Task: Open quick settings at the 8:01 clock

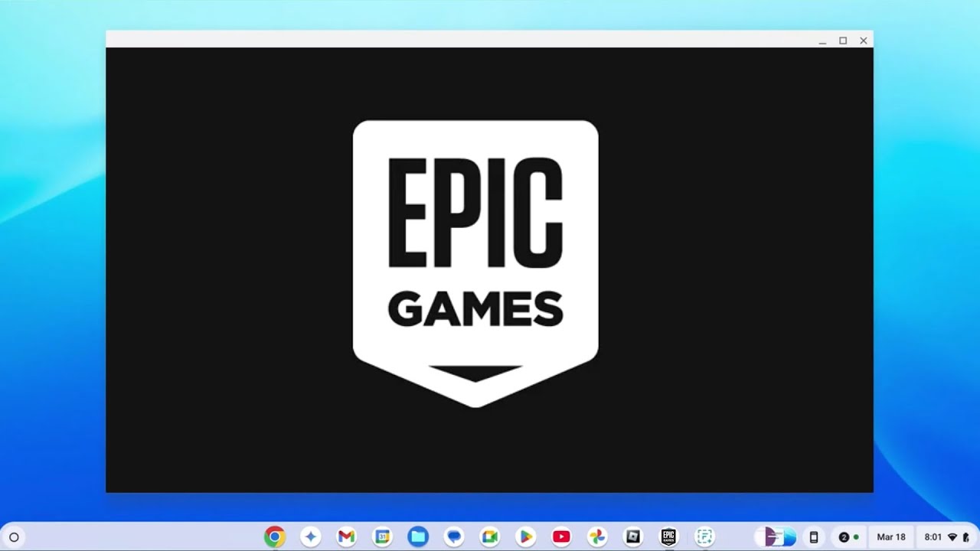Action: pos(946,537)
